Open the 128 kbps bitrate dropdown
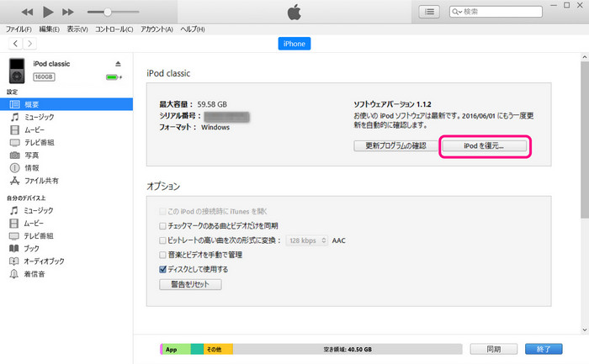 [x=307, y=240]
